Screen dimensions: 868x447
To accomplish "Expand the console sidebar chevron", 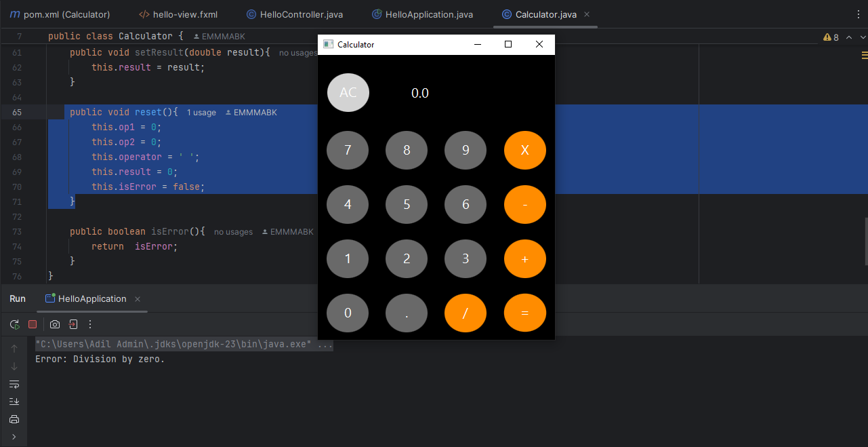I will (14, 437).
